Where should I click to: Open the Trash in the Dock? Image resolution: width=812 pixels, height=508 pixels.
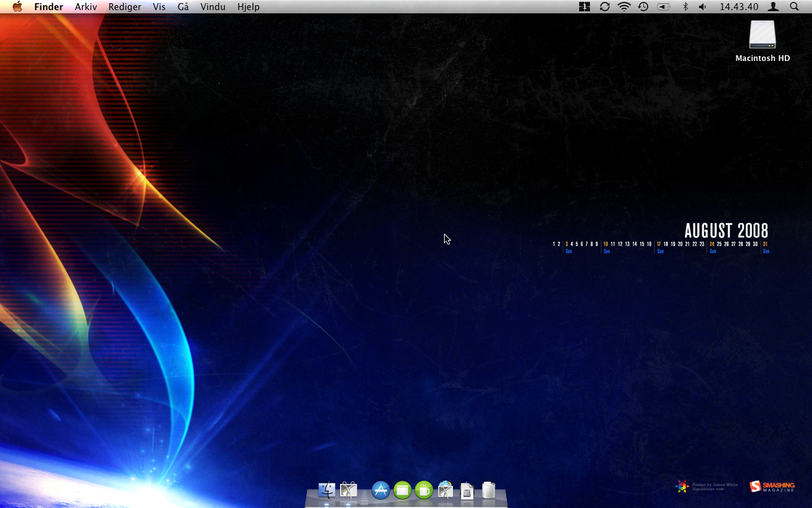click(488, 490)
